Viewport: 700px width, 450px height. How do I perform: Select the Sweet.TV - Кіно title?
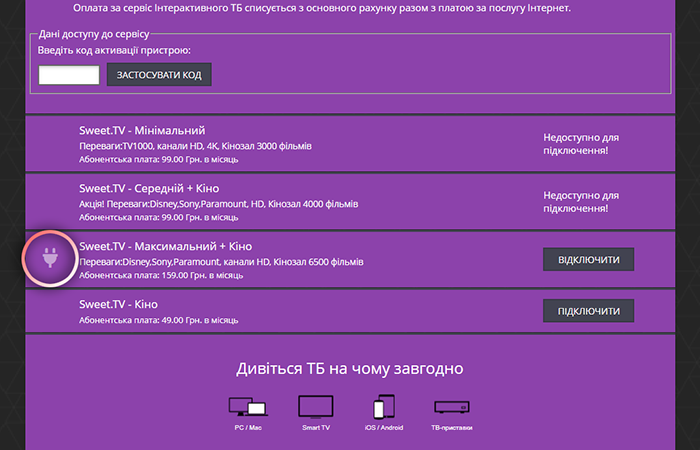118,304
